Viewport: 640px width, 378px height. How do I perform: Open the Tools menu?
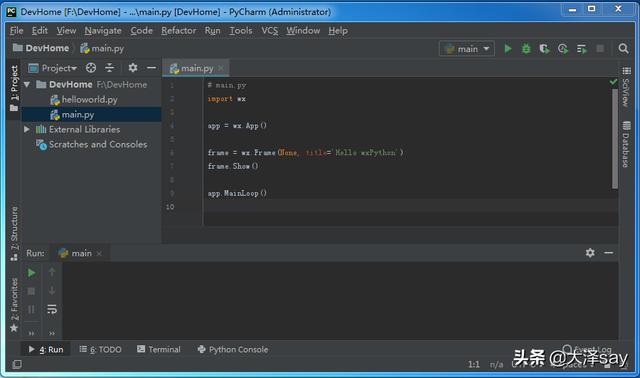point(241,31)
